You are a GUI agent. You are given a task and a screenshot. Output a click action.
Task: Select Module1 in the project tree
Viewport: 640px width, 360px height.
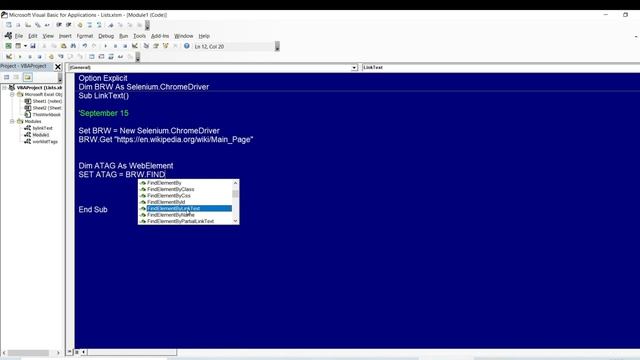point(37,135)
